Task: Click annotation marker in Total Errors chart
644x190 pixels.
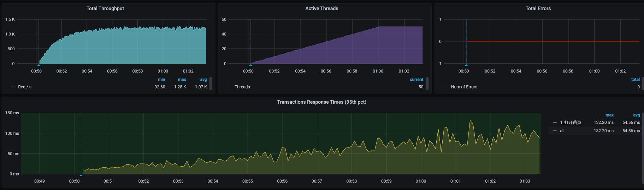Action: [466, 65]
